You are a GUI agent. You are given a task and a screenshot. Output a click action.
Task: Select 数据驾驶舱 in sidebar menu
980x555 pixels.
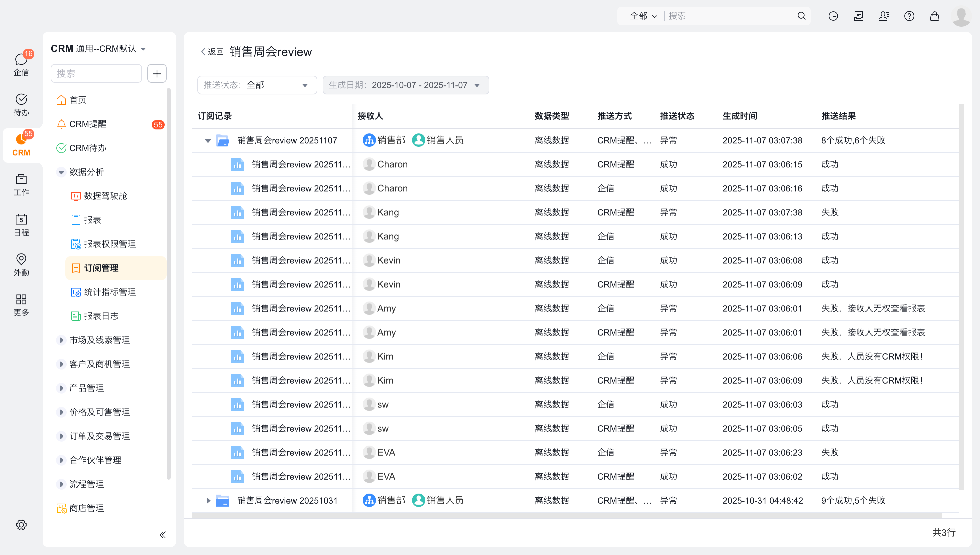pyautogui.click(x=105, y=196)
